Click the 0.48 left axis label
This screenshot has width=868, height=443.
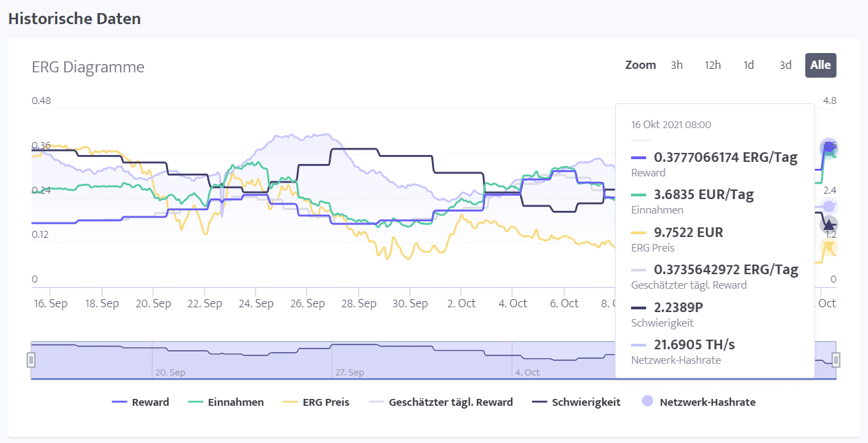point(41,101)
